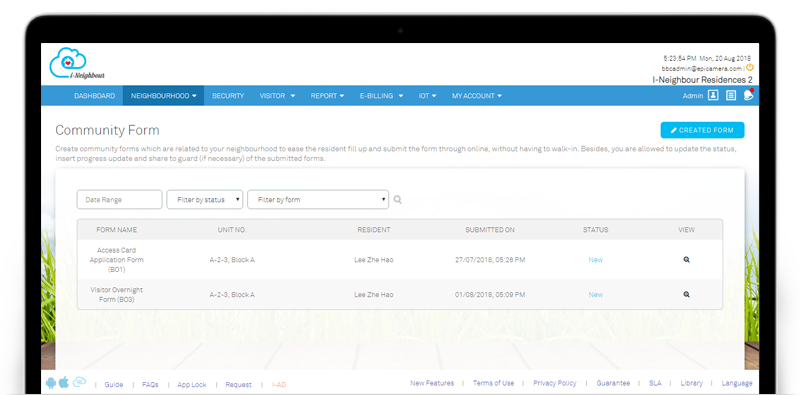Click the New status of Visitor Overnight Form

[595, 294]
